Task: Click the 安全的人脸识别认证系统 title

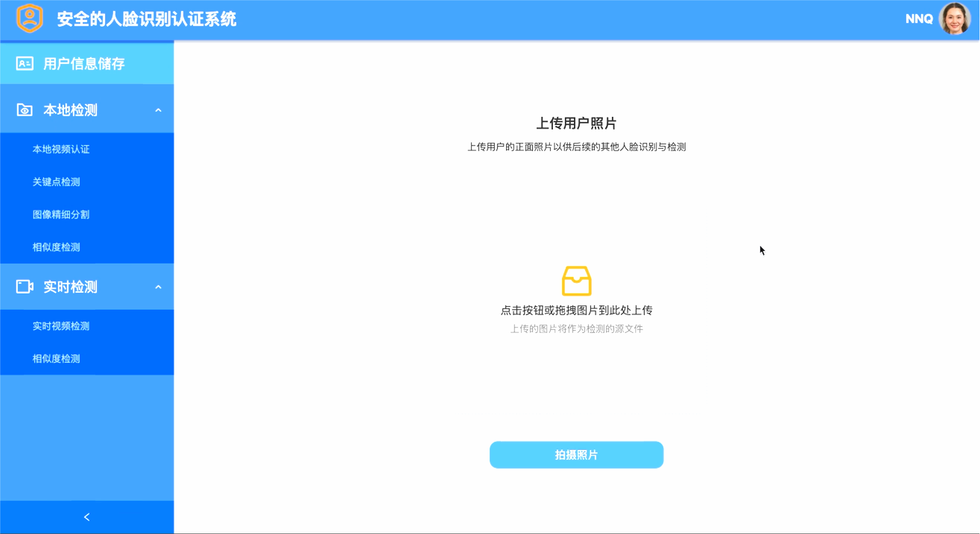Action: (x=146, y=19)
